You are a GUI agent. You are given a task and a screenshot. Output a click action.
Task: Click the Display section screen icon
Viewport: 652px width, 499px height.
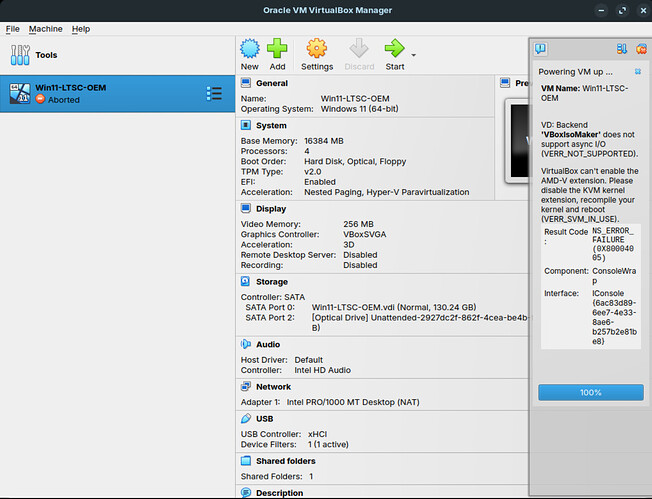(246, 208)
